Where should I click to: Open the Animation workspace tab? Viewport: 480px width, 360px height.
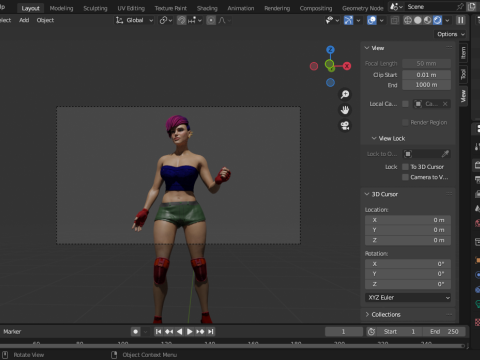coord(241,8)
